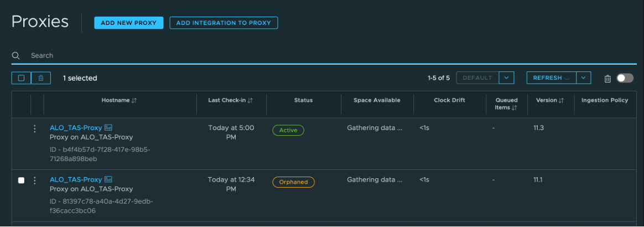
Task: Toggle the select-all checkbox above the table
Action: [x=21, y=78]
